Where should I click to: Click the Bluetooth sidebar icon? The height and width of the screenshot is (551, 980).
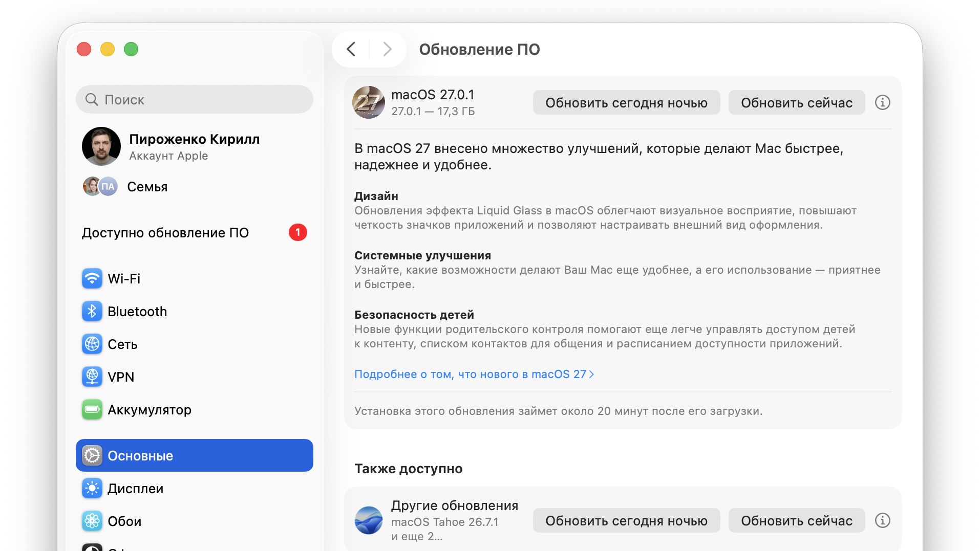point(92,312)
